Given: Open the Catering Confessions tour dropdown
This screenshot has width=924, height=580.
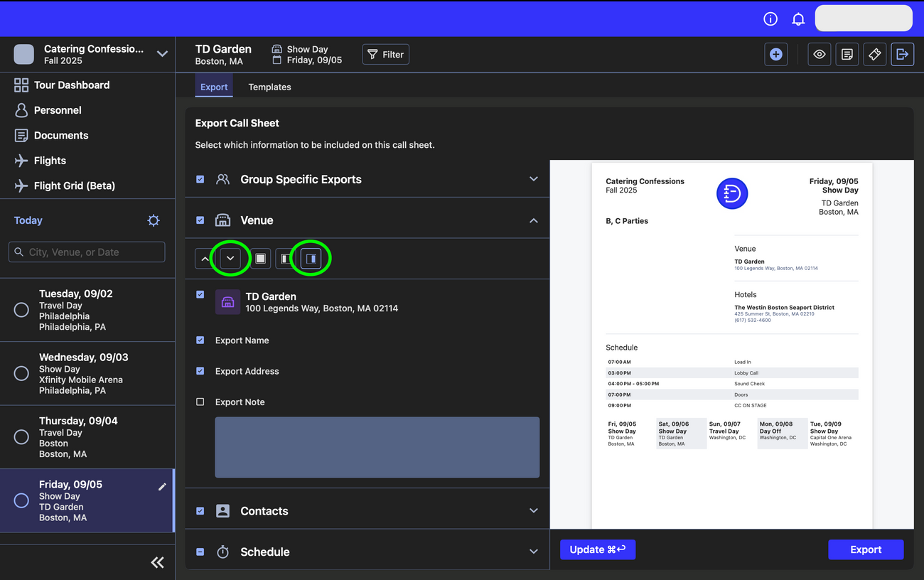Looking at the screenshot, I should pyautogui.click(x=162, y=54).
